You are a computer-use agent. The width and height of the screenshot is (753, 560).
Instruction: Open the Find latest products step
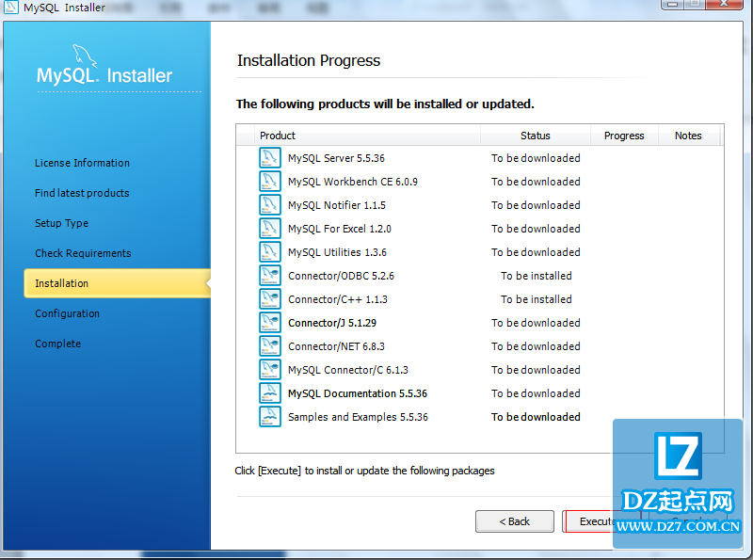coord(82,193)
